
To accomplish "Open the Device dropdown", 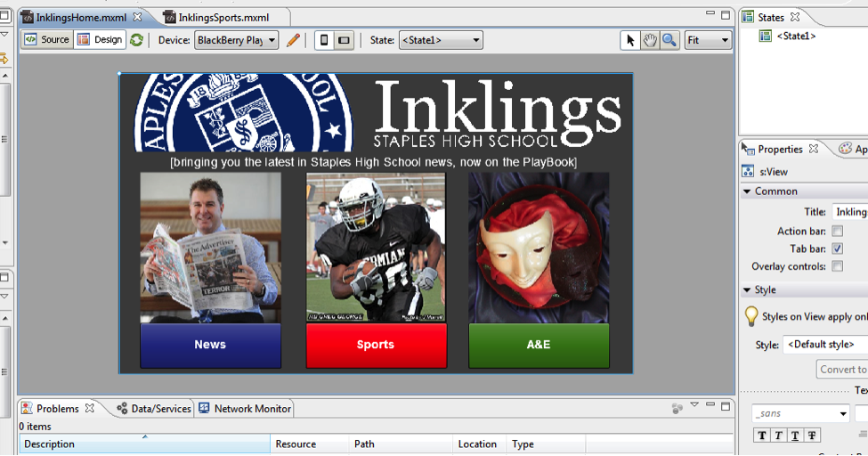I will 236,40.
